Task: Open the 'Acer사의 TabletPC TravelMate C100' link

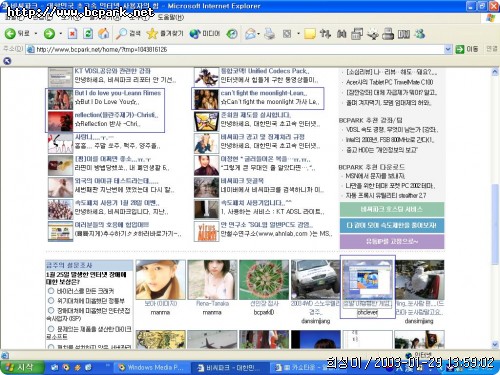Action: click(389, 82)
